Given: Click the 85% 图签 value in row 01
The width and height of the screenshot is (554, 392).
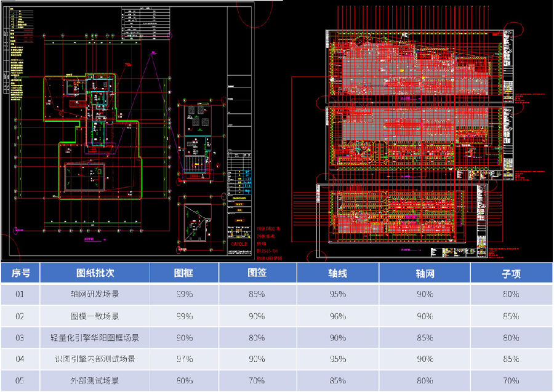Looking at the screenshot, I should [257, 295].
